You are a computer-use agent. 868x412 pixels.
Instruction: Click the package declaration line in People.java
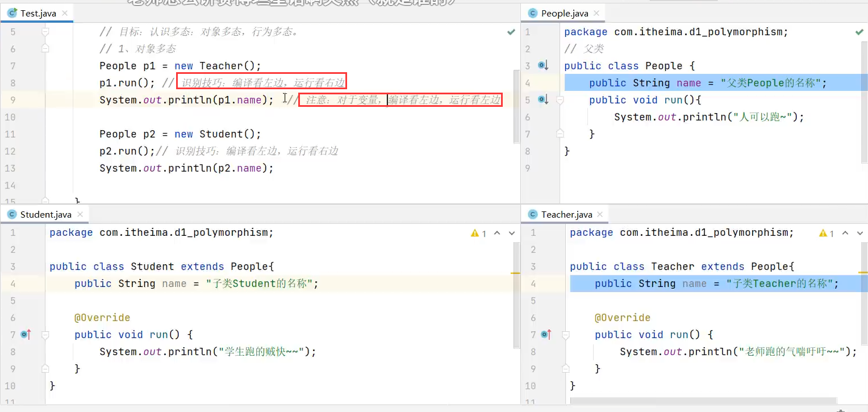click(x=676, y=32)
